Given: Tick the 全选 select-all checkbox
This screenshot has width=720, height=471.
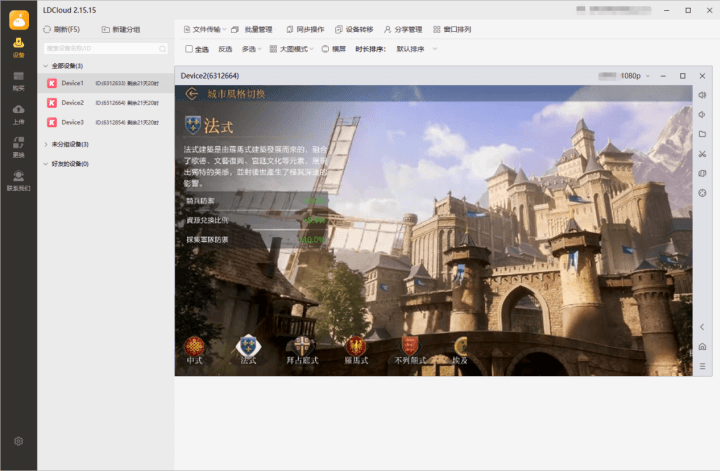Looking at the screenshot, I should (x=189, y=49).
